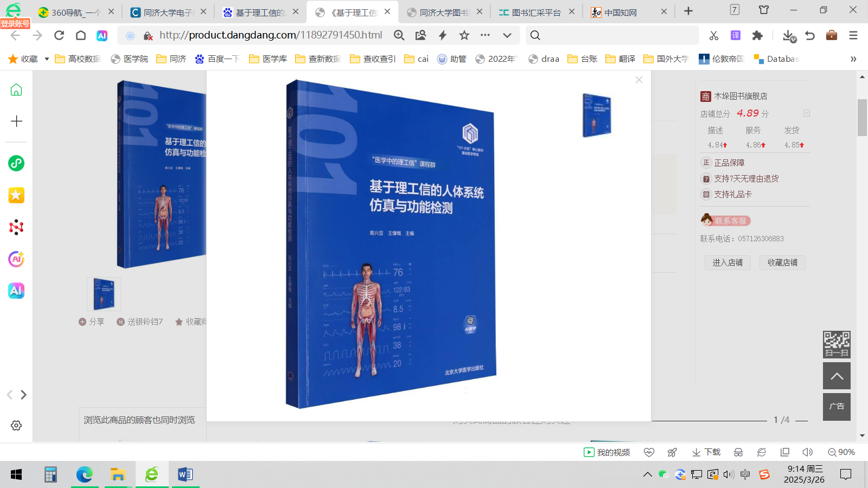Open the downloads manager icon in the toolbar

pyautogui.click(x=789, y=36)
